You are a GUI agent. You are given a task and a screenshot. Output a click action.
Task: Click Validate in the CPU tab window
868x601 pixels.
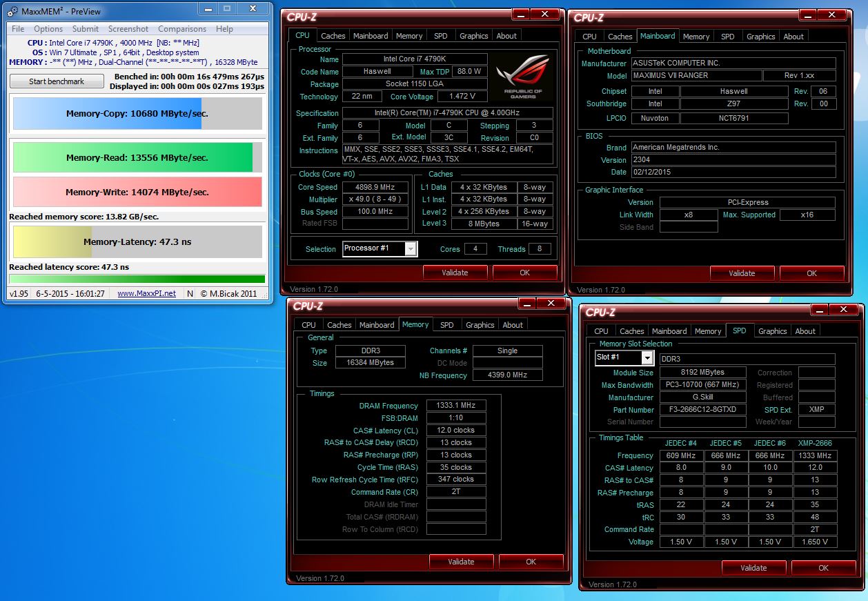click(455, 273)
